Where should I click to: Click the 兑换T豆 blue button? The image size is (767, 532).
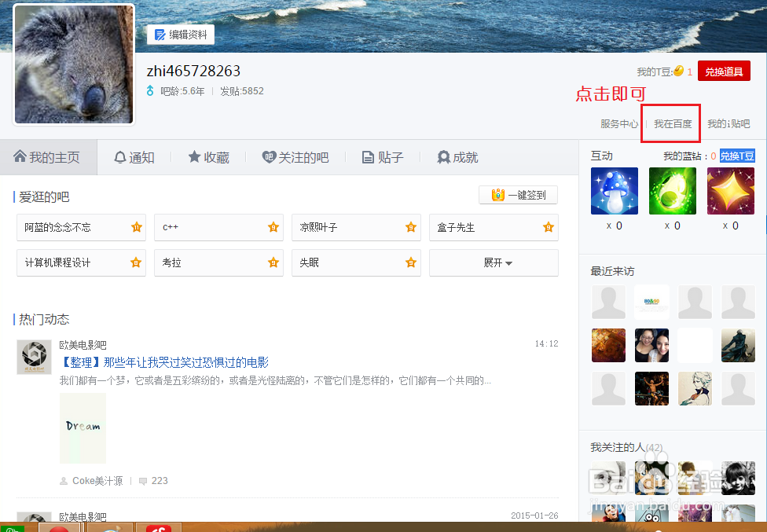click(x=737, y=156)
